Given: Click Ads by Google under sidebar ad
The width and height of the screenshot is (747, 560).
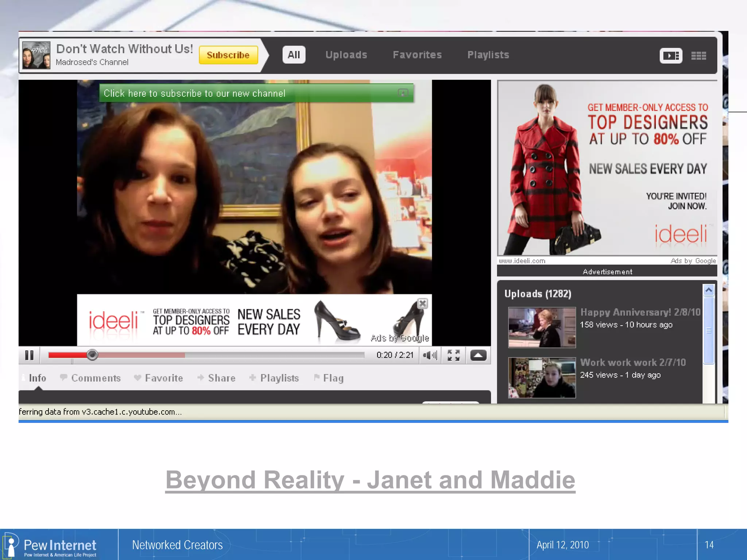Looking at the screenshot, I should [693, 261].
